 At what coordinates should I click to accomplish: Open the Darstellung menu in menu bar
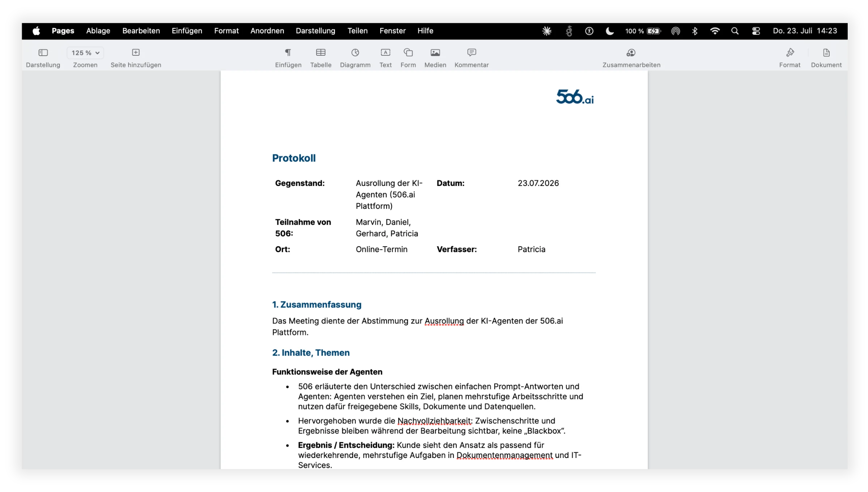tap(315, 31)
